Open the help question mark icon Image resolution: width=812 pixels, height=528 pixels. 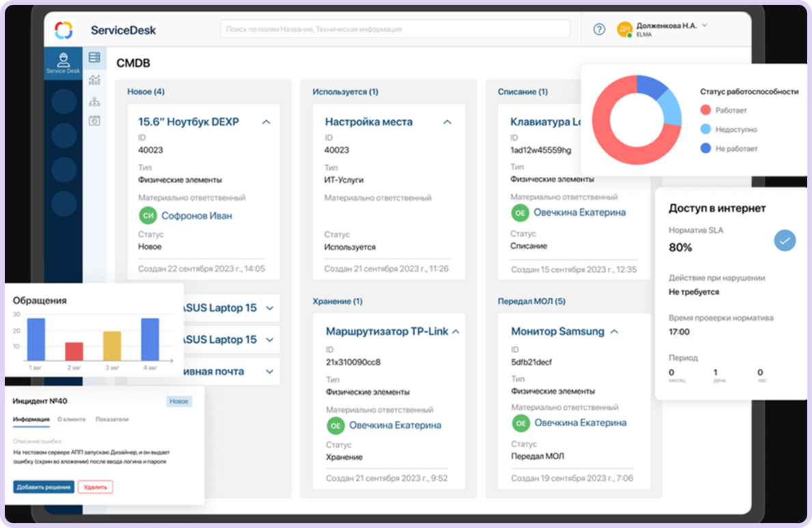point(599,29)
